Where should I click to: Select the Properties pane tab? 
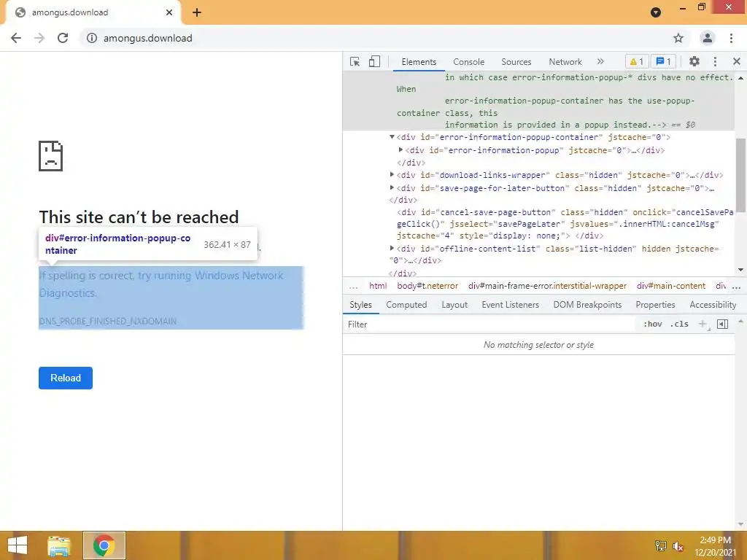(x=655, y=305)
